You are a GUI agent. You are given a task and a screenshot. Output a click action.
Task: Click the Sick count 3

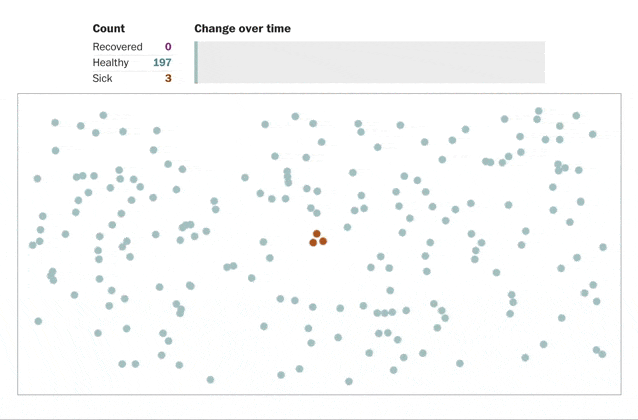coord(168,78)
